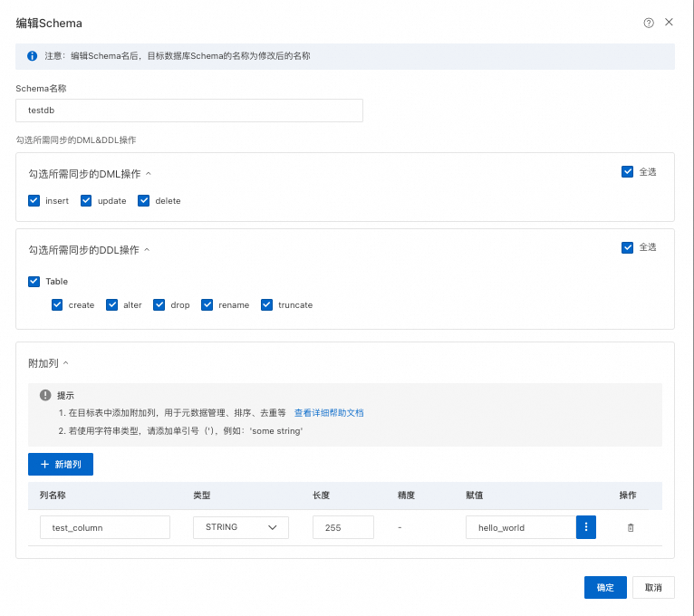Uncheck the update checkbox
Screen dimensions: 694x616
tap(86, 200)
